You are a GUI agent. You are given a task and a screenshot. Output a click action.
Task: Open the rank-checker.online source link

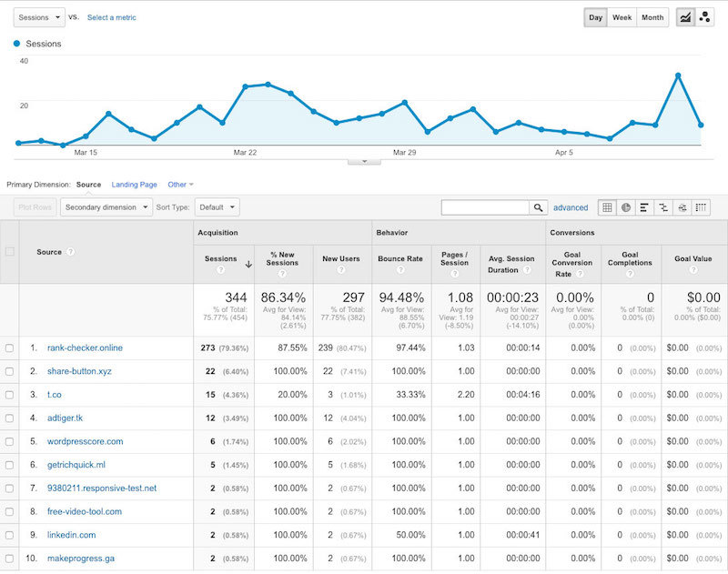pos(85,348)
